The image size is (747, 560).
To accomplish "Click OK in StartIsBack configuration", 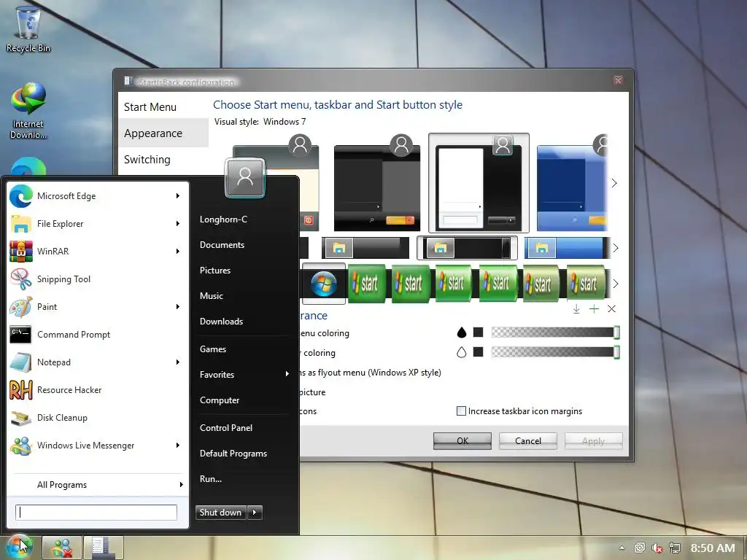I will (462, 441).
